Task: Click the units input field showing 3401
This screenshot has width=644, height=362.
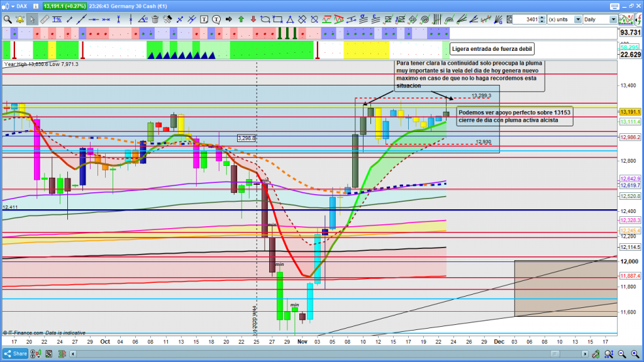Action: [x=525, y=19]
